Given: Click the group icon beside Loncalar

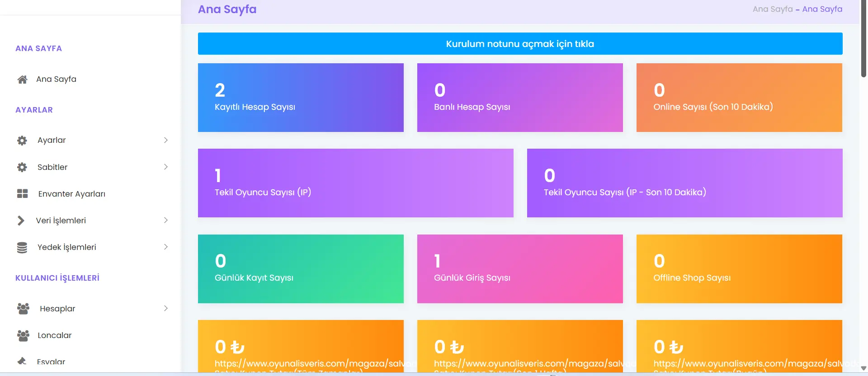Looking at the screenshot, I should (x=23, y=335).
